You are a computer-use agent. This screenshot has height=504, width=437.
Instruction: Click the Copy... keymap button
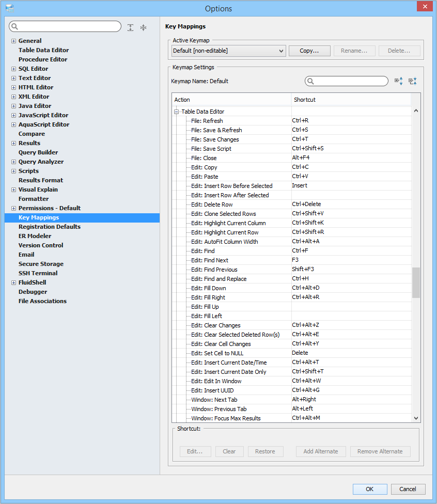coord(309,51)
